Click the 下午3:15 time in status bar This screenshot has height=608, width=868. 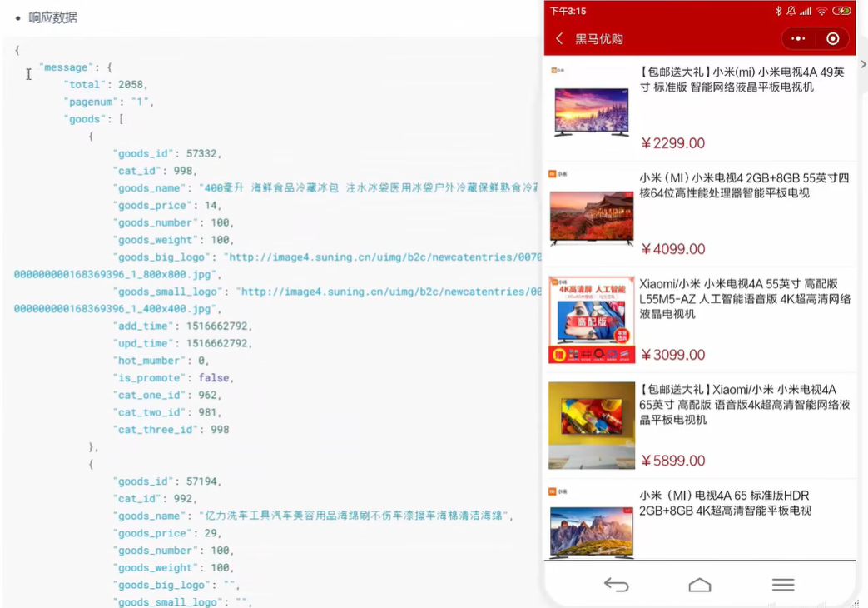point(568,11)
